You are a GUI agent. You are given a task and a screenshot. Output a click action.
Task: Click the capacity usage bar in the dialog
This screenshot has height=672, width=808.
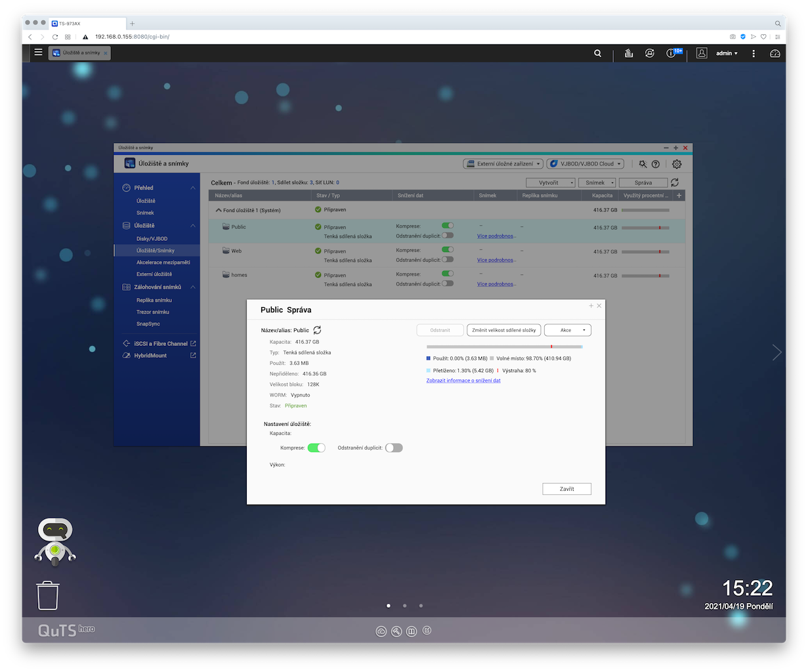click(x=503, y=346)
